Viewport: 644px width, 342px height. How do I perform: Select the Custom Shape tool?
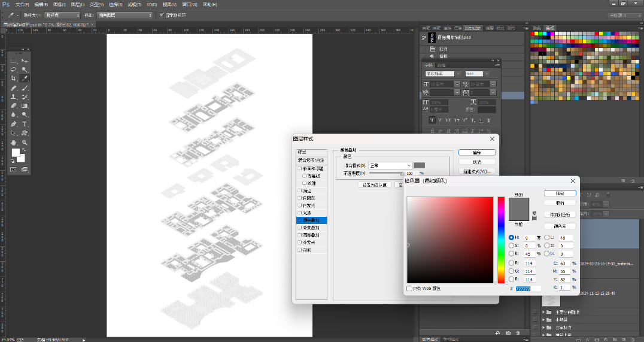[25, 133]
